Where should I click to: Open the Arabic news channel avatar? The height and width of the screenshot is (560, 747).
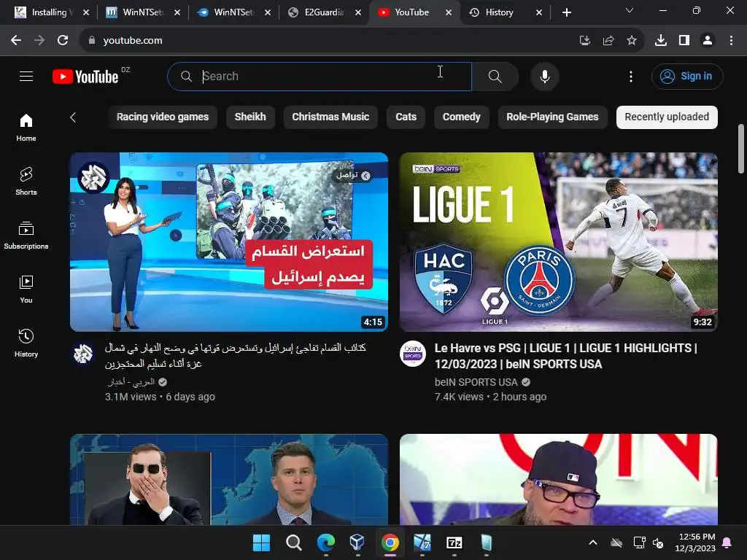(x=83, y=354)
